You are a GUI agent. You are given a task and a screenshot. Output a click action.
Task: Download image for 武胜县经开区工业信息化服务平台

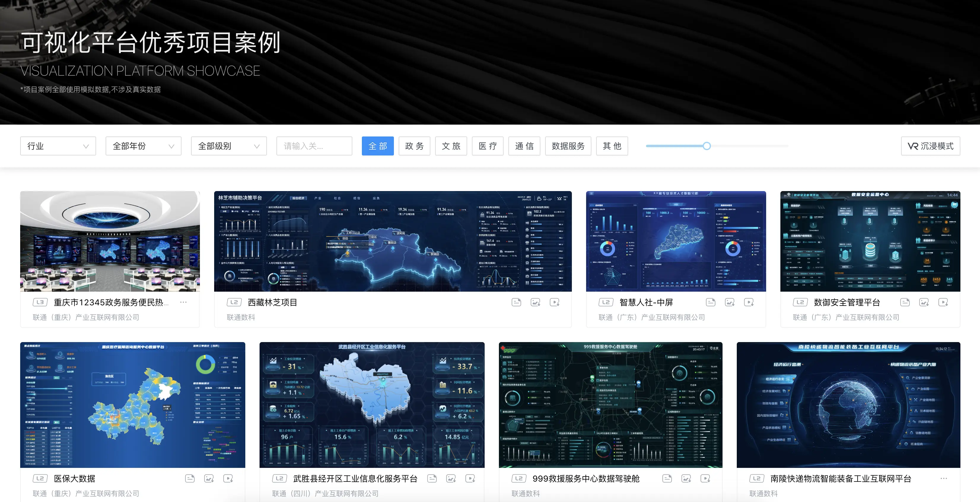pyautogui.click(x=451, y=478)
